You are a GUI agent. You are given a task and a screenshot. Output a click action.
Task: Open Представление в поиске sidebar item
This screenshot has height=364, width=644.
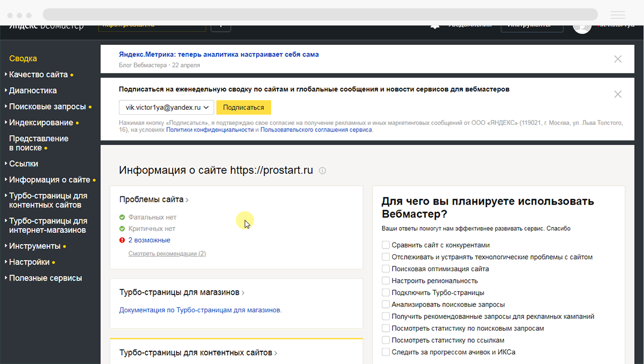pyautogui.click(x=39, y=143)
